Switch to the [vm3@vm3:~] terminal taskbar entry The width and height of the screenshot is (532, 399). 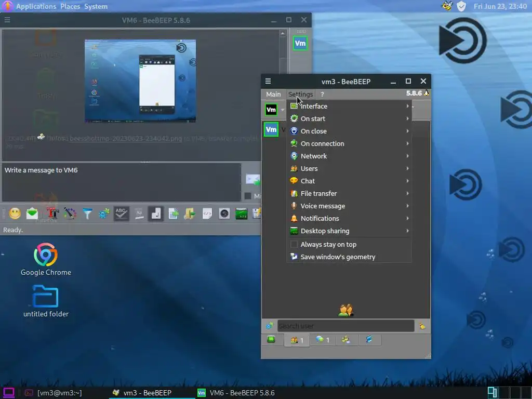[x=54, y=393]
